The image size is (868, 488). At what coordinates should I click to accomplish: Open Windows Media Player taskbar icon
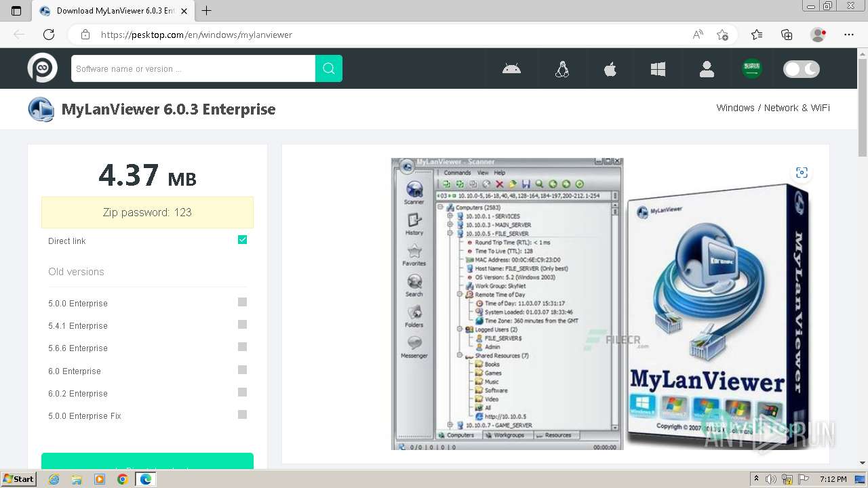[100, 479]
